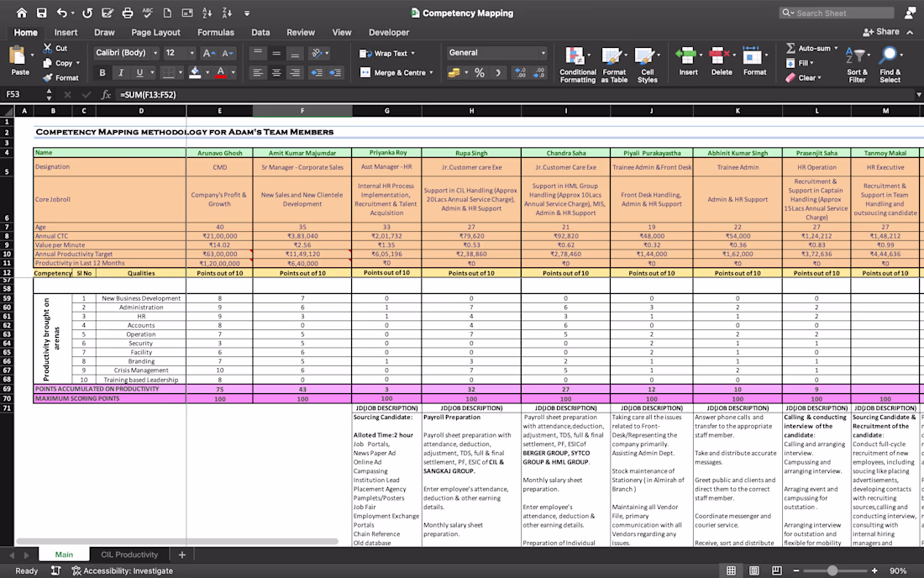Undo the last action
The height and width of the screenshot is (578, 924).
point(62,13)
